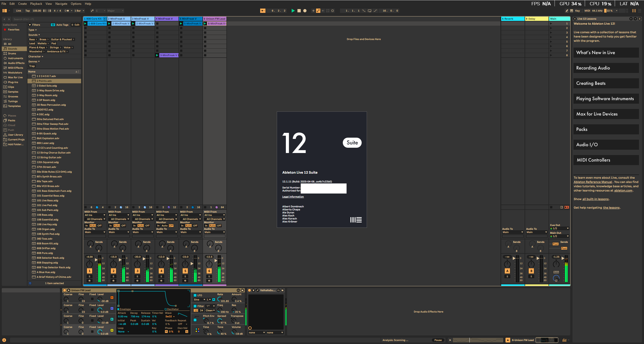Click the transport Play button

293,11
